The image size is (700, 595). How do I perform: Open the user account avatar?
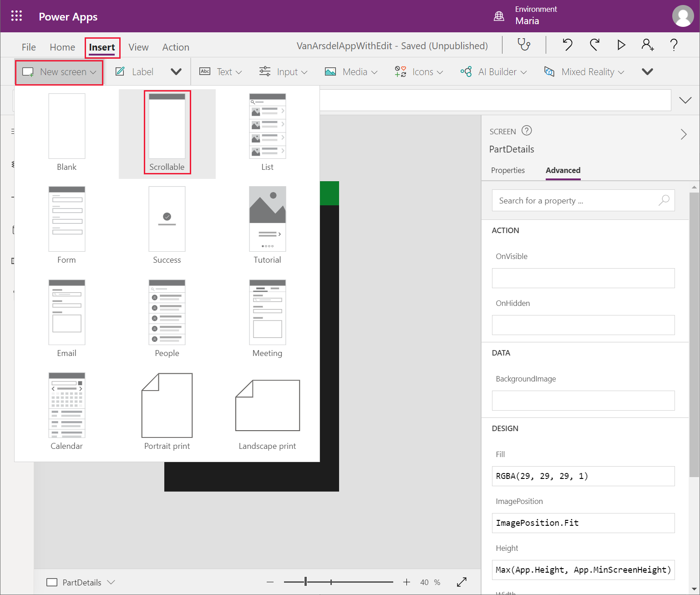[x=683, y=16]
